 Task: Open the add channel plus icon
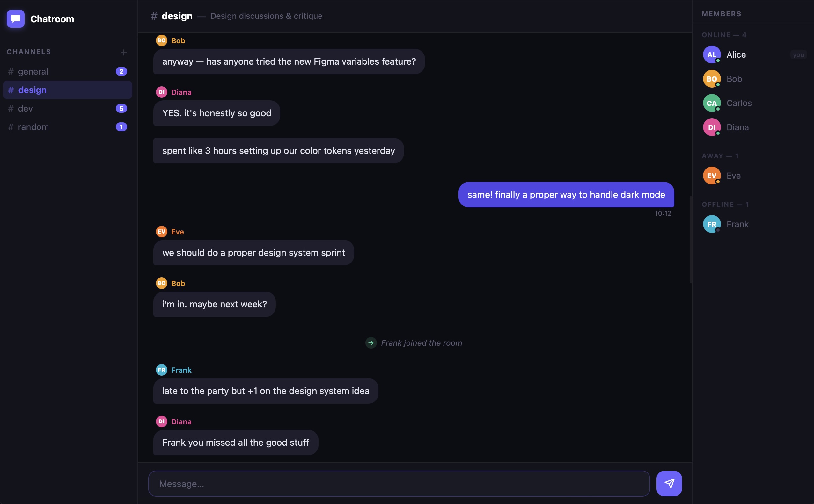[123, 52]
